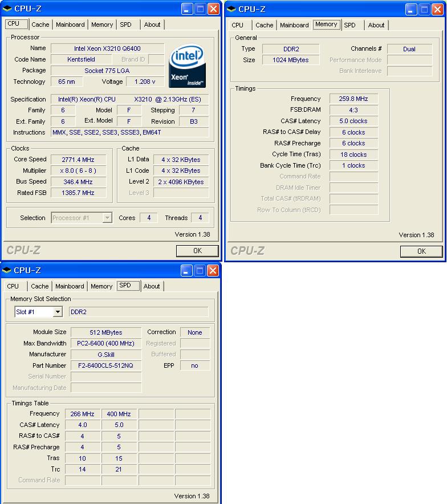Click the Bus Speed value '346.4 MHz'
The image size is (447, 504).
[78, 182]
